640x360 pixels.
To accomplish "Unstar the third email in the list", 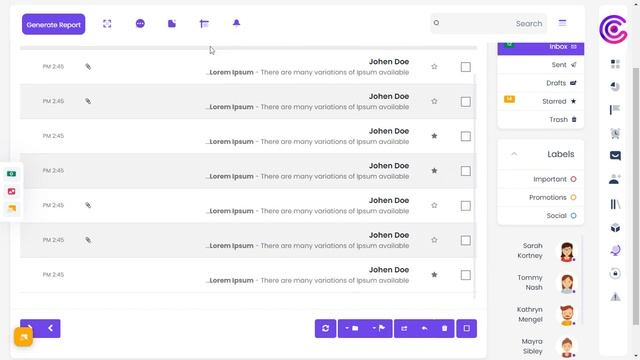I will [x=434, y=136].
